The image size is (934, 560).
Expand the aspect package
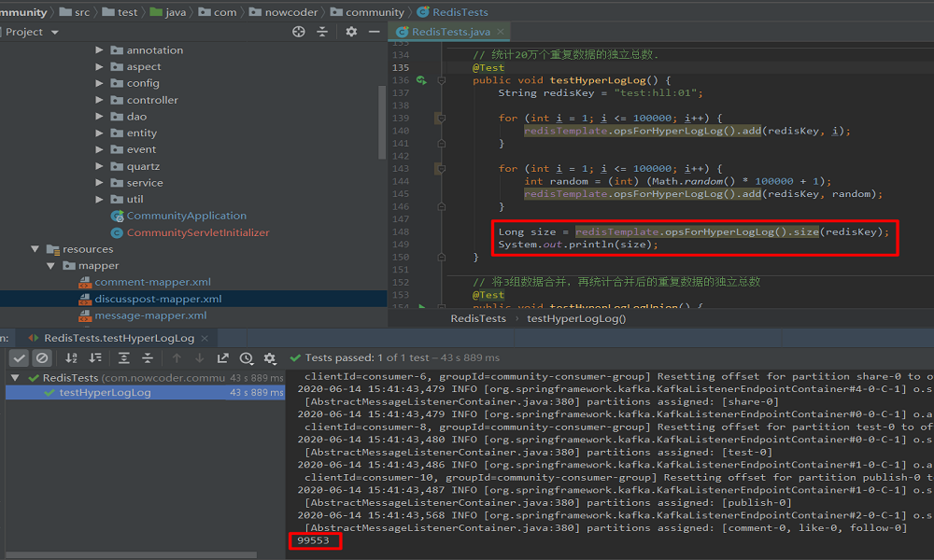pos(100,66)
